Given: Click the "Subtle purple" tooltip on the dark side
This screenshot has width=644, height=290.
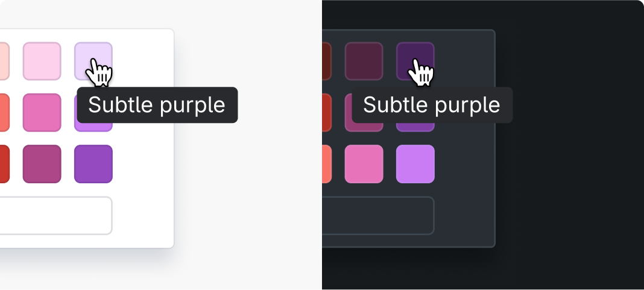Looking at the screenshot, I should [x=432, y=105].
